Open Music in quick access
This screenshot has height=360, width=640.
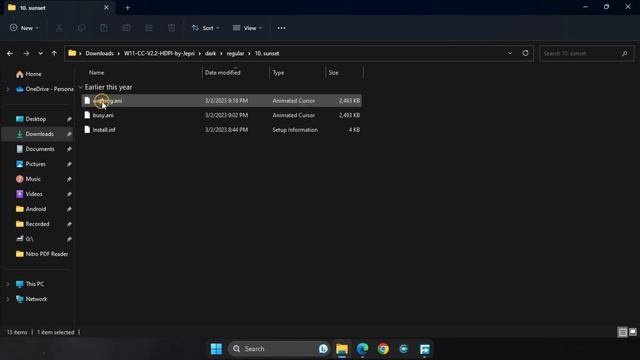(29, 179)
